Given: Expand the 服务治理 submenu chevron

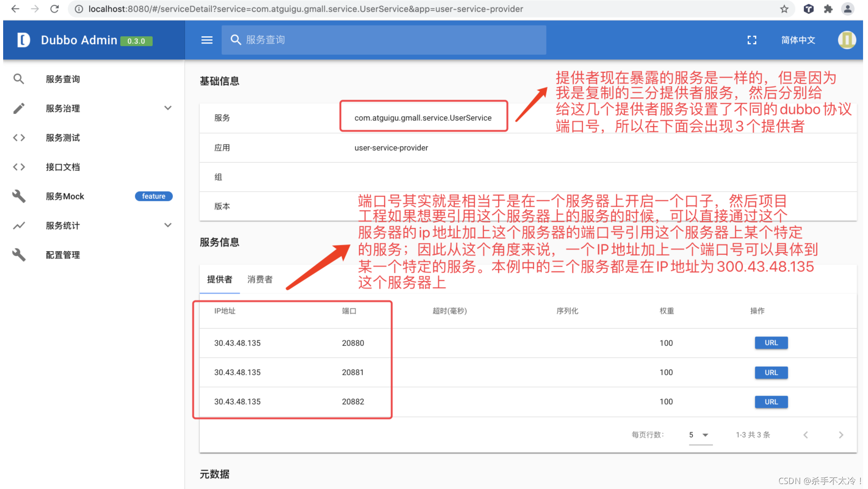Looking at the screenshot, I should pyautogui.click(x=168, y=108).
